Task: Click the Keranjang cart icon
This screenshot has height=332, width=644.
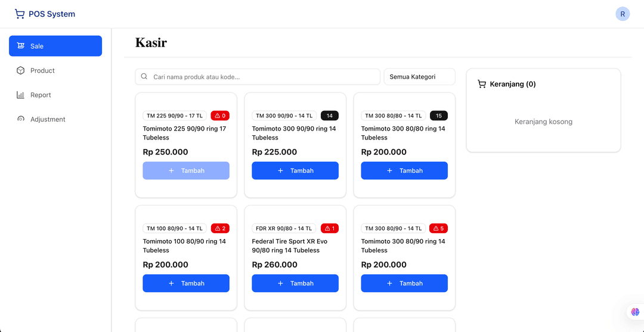Action: 482,84
